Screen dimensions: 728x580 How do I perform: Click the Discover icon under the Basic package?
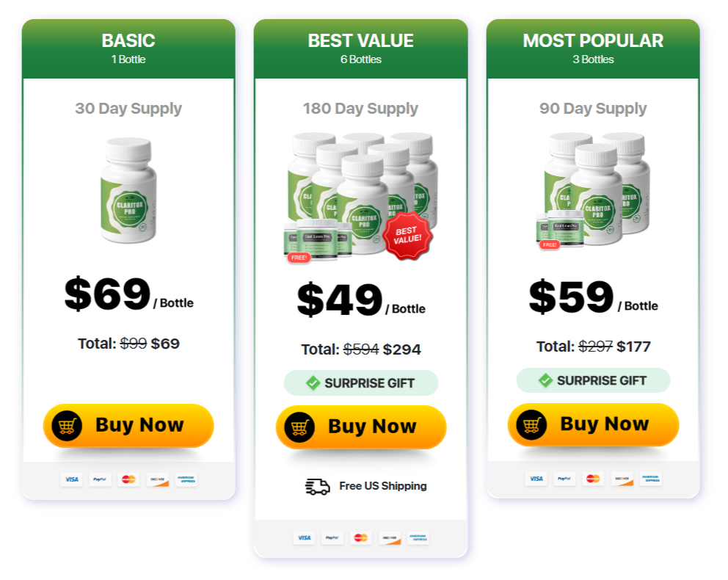point(157,479)
